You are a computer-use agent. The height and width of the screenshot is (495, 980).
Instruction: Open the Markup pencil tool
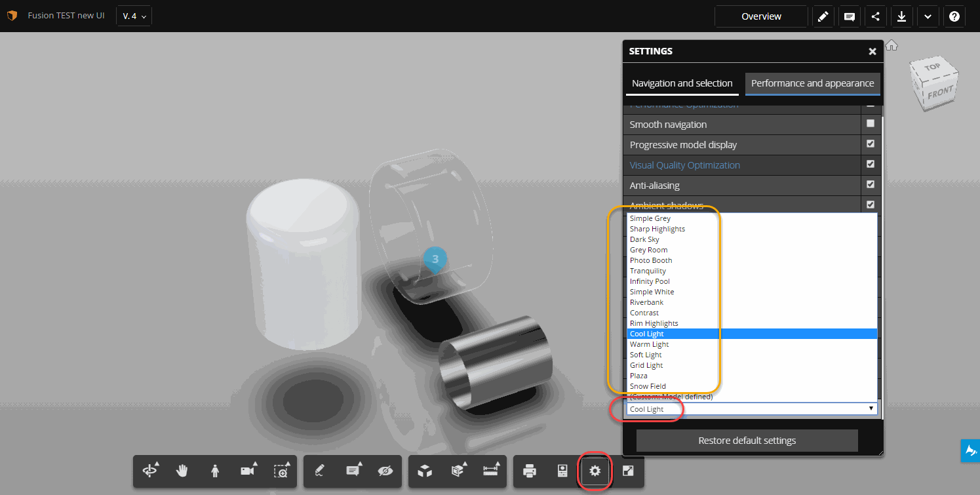coord(319,471)
